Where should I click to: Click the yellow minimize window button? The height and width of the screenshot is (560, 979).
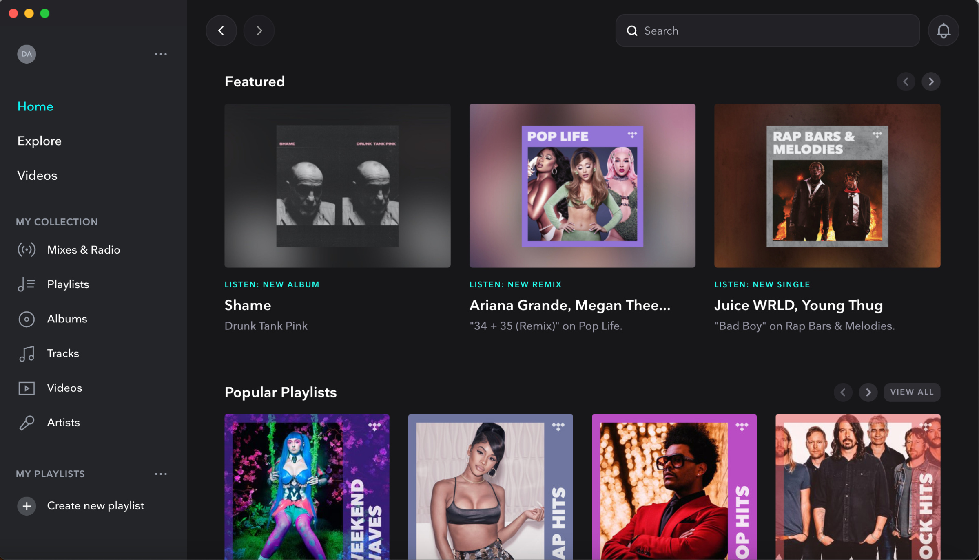tap(29, 13)
